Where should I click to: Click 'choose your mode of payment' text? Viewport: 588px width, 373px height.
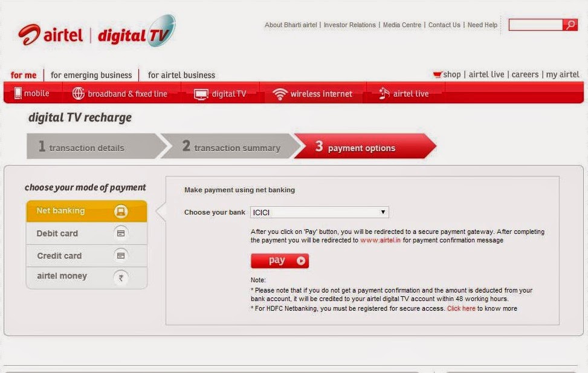(x=85, y=187)
